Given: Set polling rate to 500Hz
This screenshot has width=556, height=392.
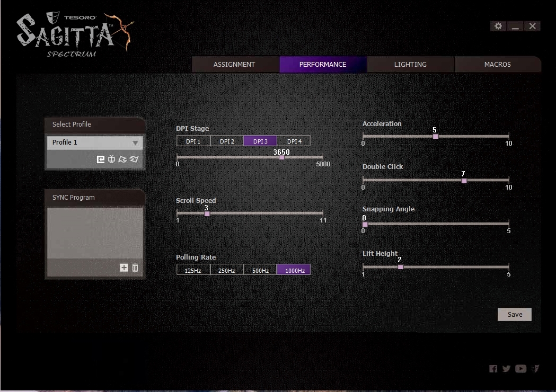Looking at the screenshot, I should (260, 270).
